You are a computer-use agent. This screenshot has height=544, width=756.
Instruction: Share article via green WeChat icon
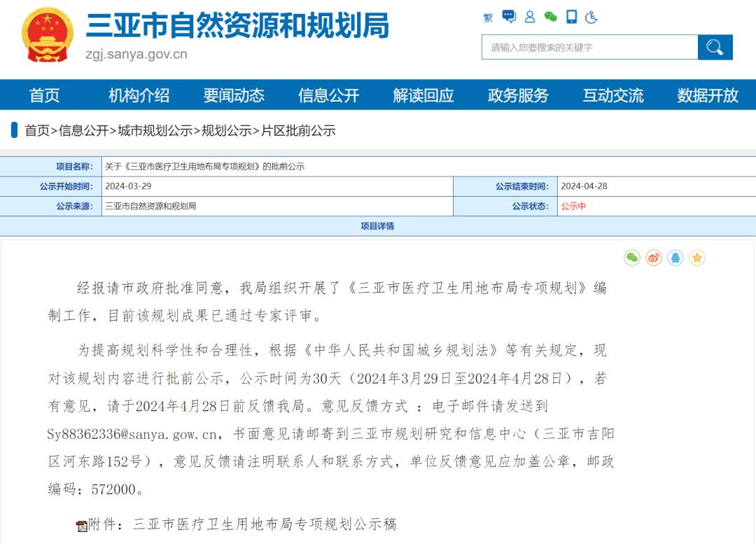[631, 258]
